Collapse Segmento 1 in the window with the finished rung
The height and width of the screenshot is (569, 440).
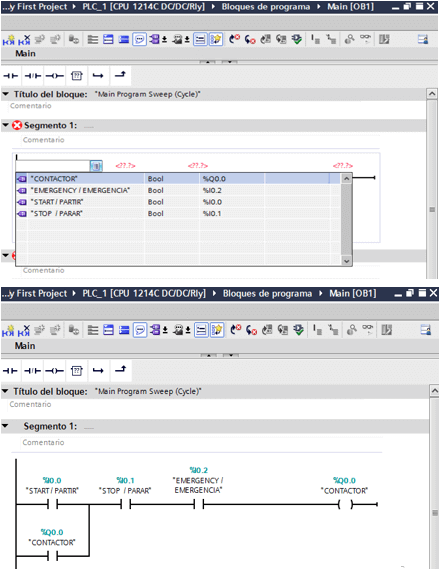pos(5,426)
